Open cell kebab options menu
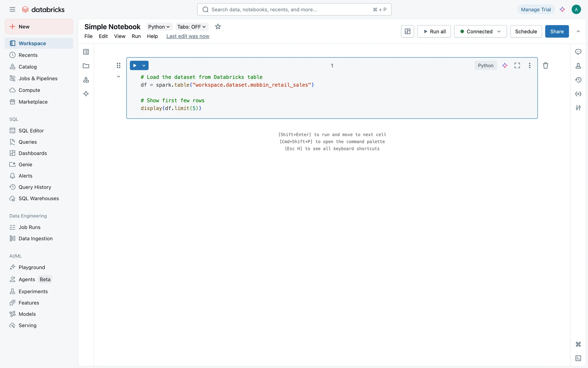Image resolution: width=588 pixels, height=368 pixels. pos(530,65)
